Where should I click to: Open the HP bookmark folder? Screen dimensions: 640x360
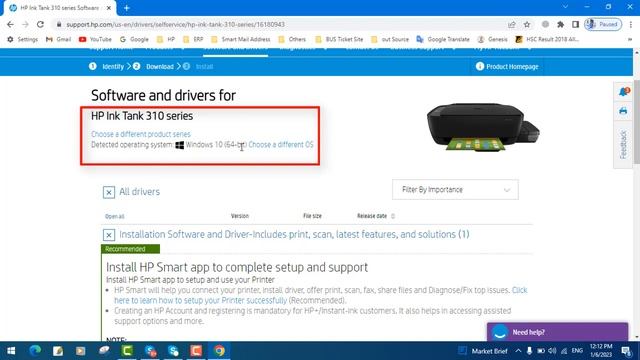coord(166,39)
